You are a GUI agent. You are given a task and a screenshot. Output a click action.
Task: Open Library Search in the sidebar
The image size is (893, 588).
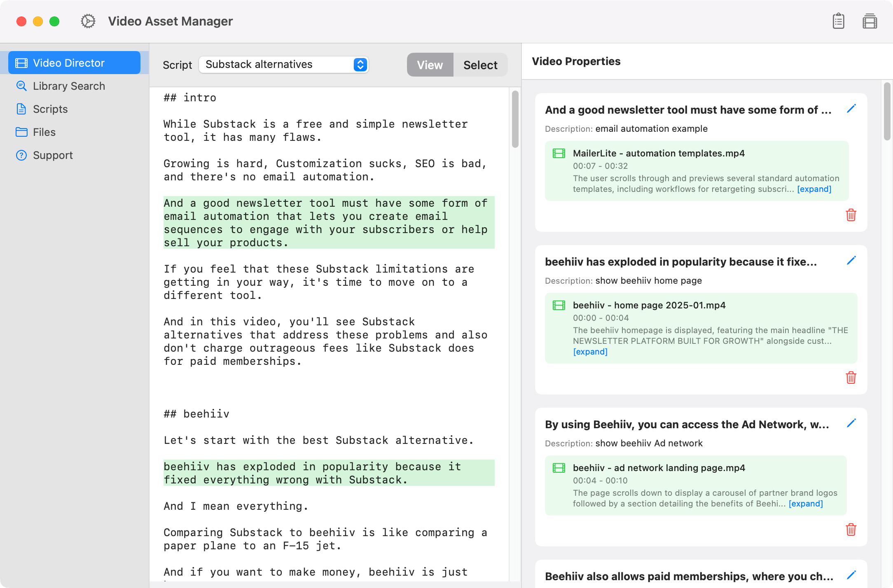pyautogui.click(x=69, y=86)
